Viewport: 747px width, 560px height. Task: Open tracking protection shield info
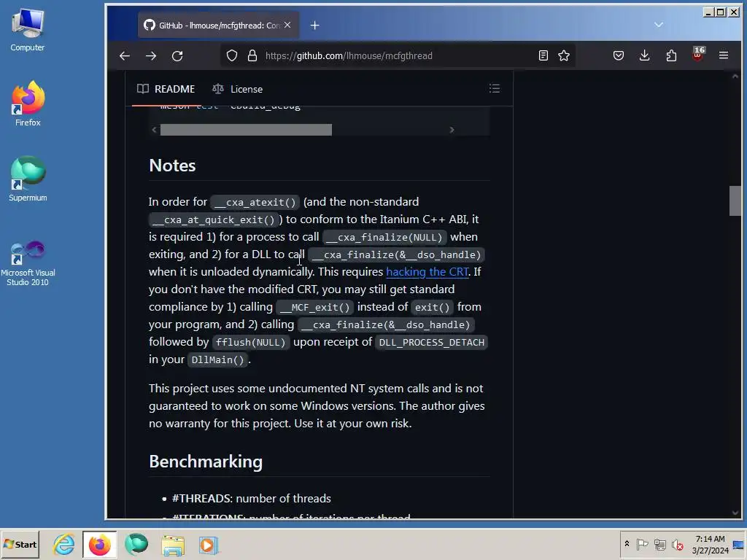232,55
